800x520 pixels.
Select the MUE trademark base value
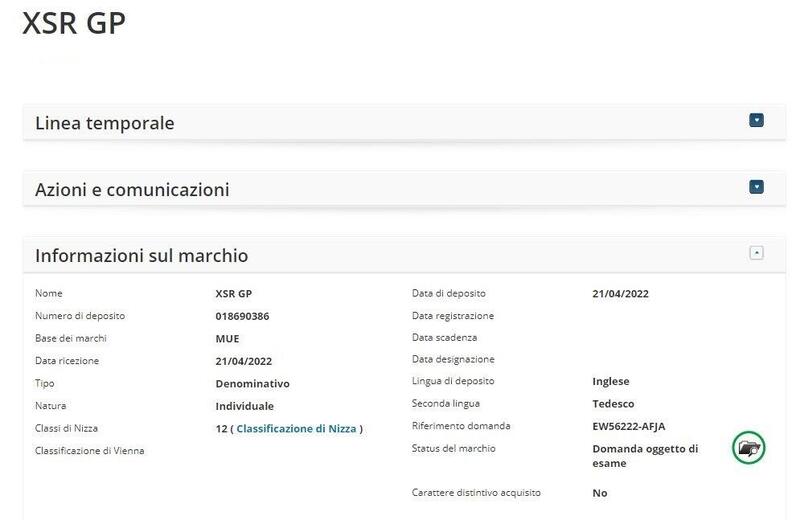[227, 338]
